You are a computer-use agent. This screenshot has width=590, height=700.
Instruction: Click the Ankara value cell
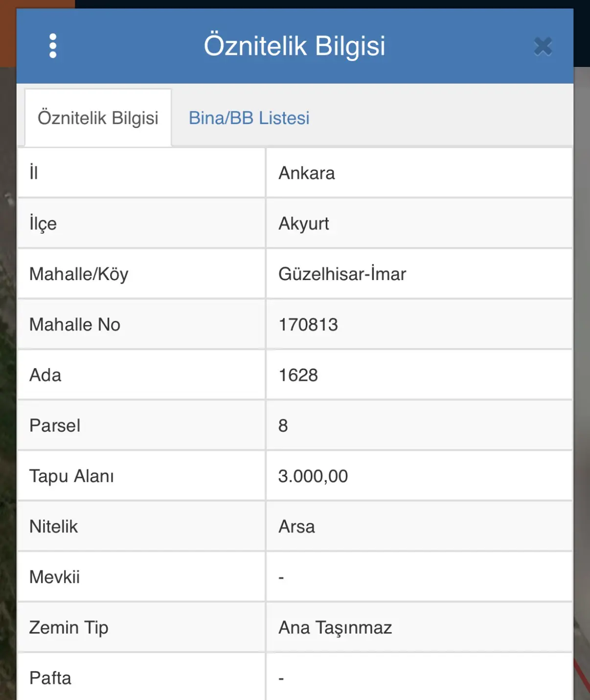419,173
